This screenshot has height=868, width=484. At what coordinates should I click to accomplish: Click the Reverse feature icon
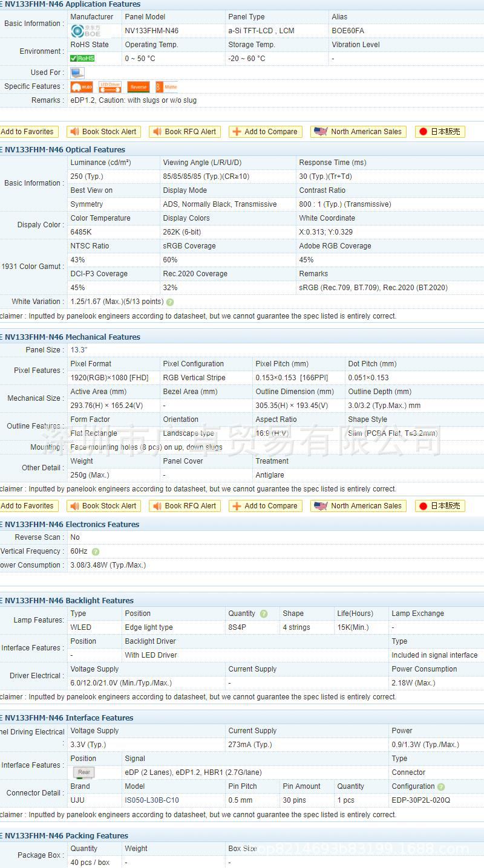click(139, 87)
